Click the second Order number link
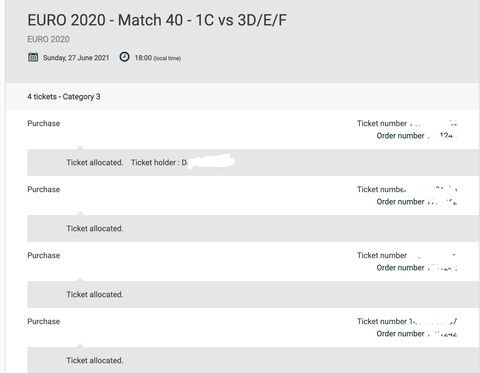 (417, 202)
